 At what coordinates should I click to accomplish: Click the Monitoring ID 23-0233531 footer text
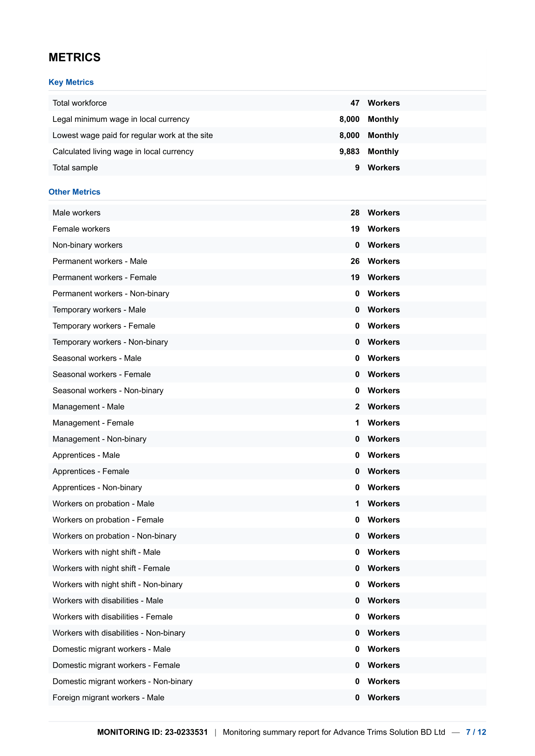(152, 732)
